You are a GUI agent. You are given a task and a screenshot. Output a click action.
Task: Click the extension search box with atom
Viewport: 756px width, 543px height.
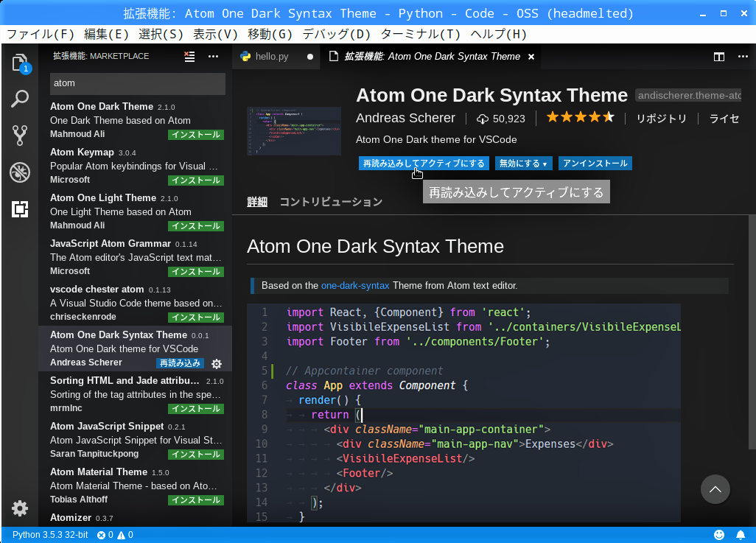pyautogui.click(x=137, y=83)
